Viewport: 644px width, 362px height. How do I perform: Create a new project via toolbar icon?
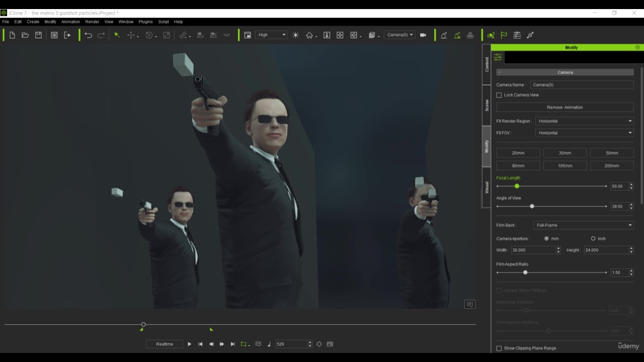12,35
